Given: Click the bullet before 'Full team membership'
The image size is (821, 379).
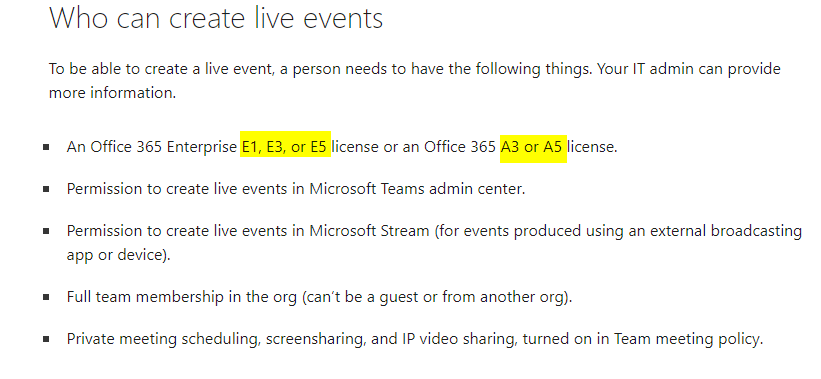Looking at the screenshot, I should (46, 297).
